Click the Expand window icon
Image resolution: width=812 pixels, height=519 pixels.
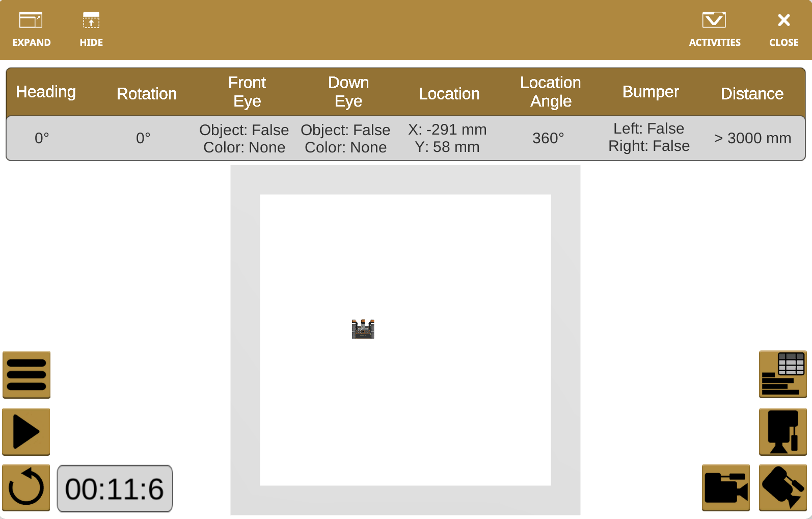point(31,30)
